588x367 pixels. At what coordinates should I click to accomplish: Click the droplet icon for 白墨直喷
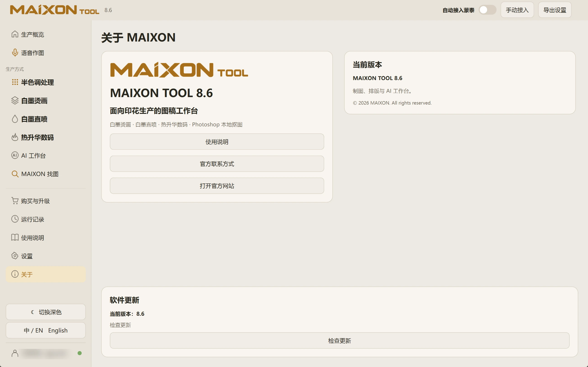tap(15, 119)
